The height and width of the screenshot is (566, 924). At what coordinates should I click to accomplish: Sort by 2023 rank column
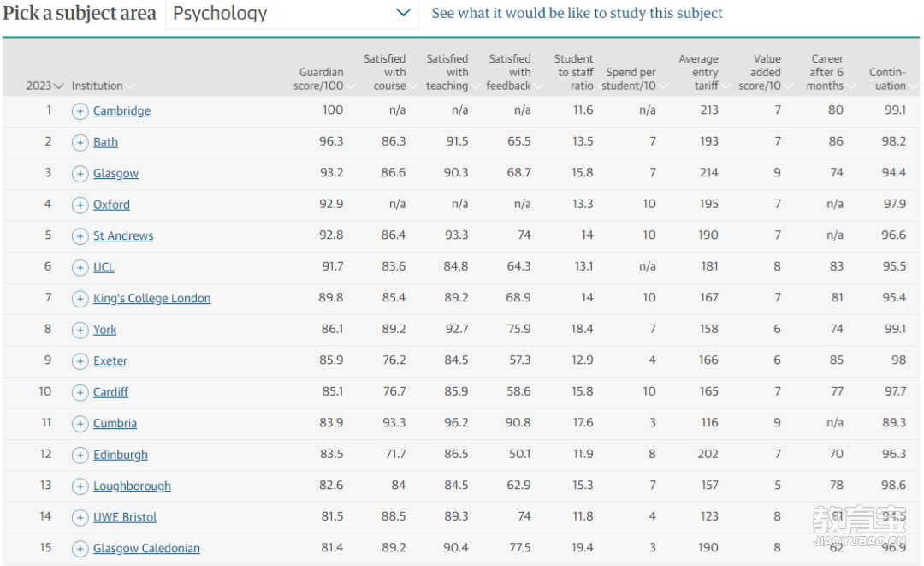pyautogui.click(x=44, y=86)
